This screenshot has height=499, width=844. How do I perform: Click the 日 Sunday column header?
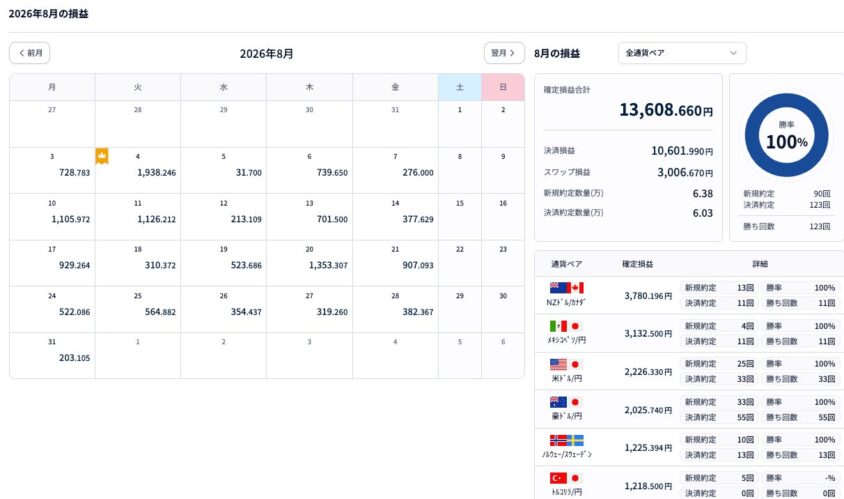tap(503, 87)
